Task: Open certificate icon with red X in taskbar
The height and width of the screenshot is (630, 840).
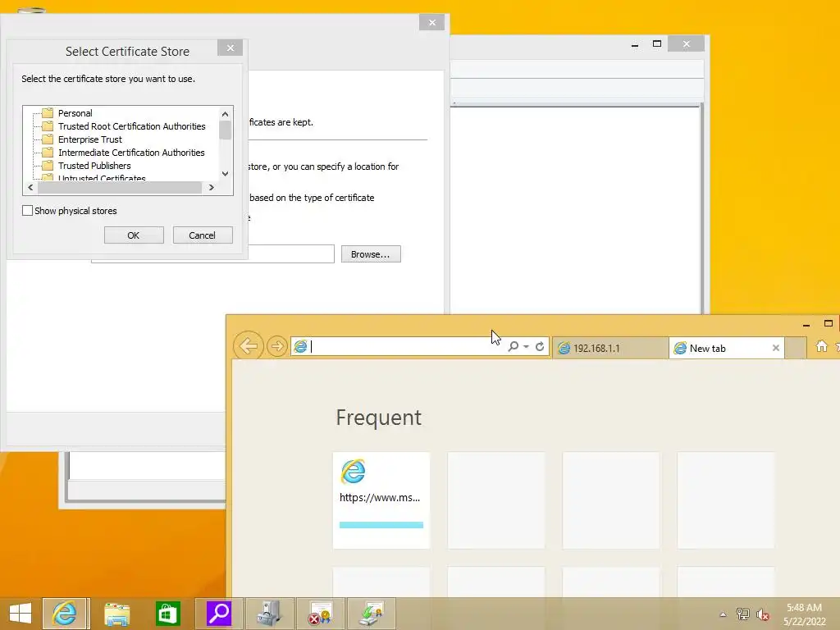Action: pyautogui.click(x=321, y=614)
